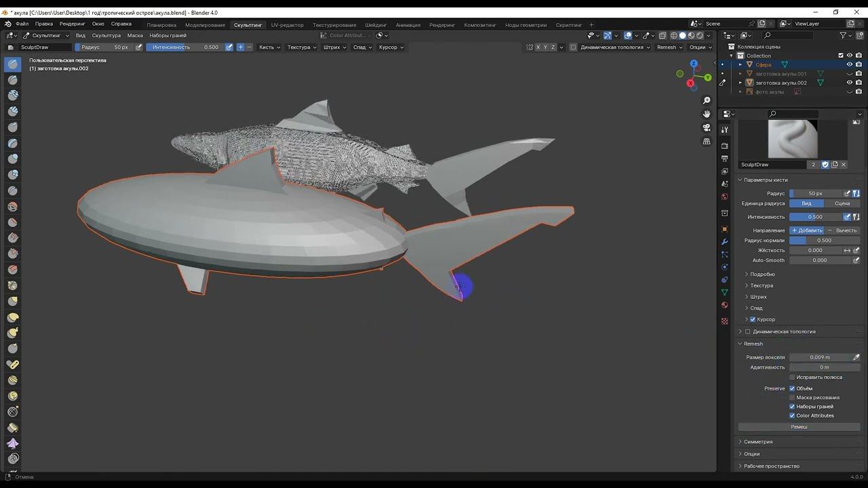Viewport: 868px width, 488px height.
Task: Click the eyedropper next to Размер вокселя
Action: coord(856,357)
